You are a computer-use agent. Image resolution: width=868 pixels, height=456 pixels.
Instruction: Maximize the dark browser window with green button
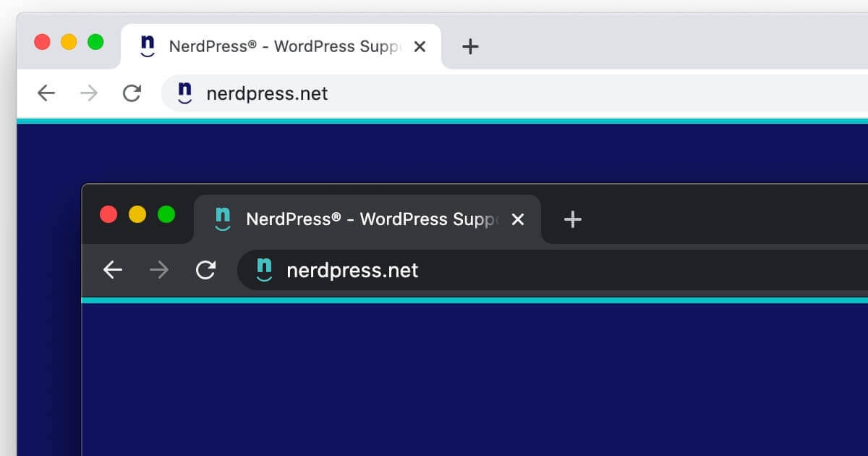166,214
